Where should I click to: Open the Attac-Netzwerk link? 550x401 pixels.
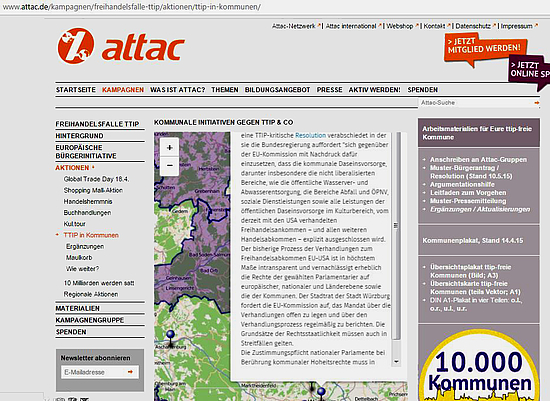tap(296, 26)
